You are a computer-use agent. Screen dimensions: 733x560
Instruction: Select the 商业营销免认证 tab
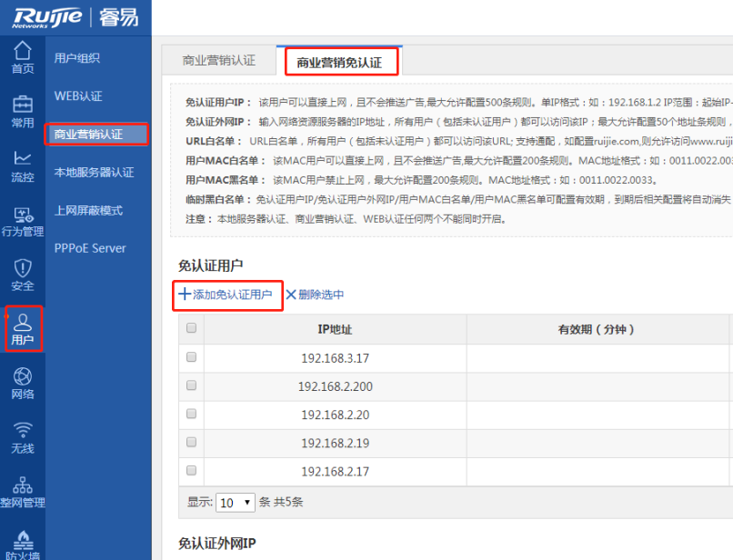[343, 60]
